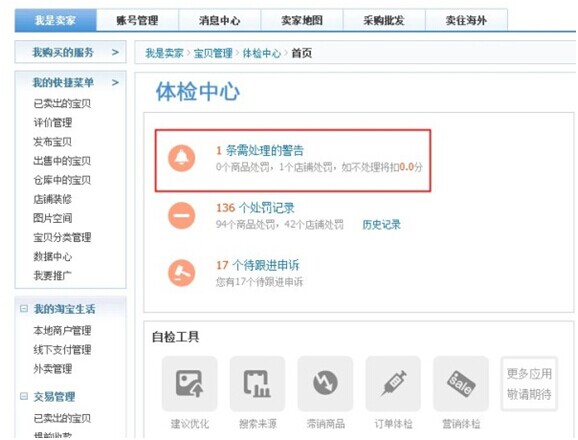Expand the 我购买的服务 arrow
578x440 pixels.
click(115, 52)
